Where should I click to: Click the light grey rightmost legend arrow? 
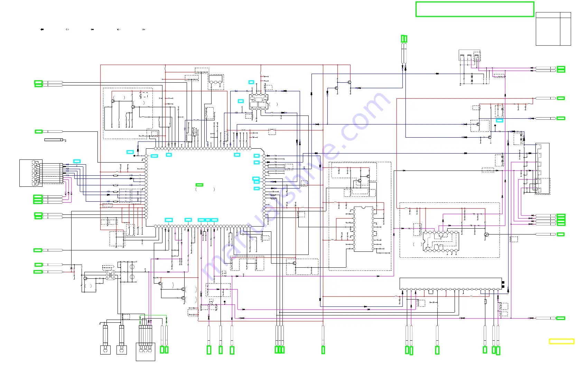point(143,29)
